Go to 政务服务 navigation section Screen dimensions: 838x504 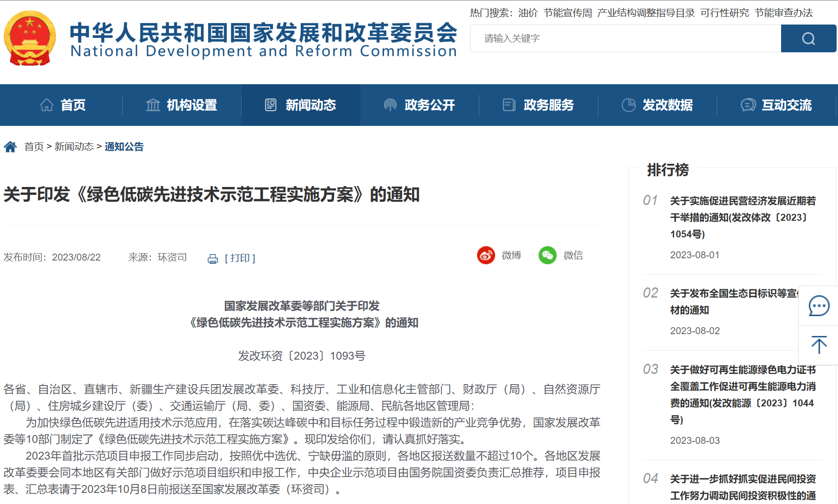[x=539, y=105]
